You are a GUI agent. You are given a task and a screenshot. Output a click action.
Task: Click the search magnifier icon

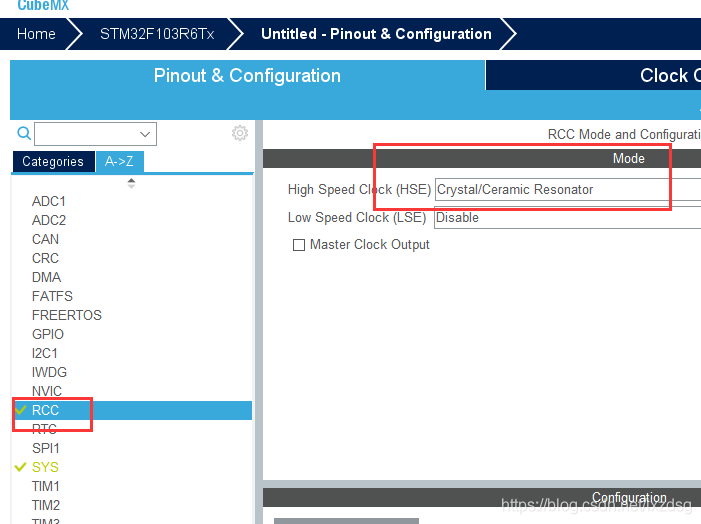tap(24, 133)
